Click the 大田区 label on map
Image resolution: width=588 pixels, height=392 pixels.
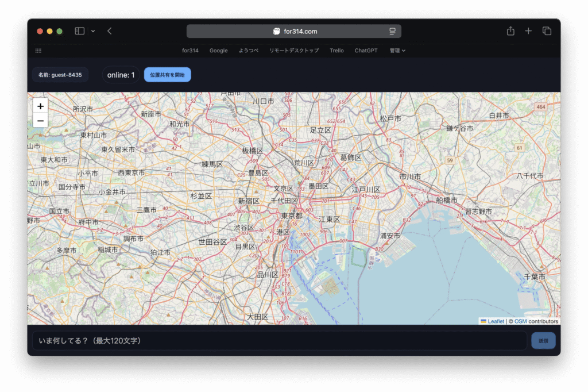click(x=257, y=317)
